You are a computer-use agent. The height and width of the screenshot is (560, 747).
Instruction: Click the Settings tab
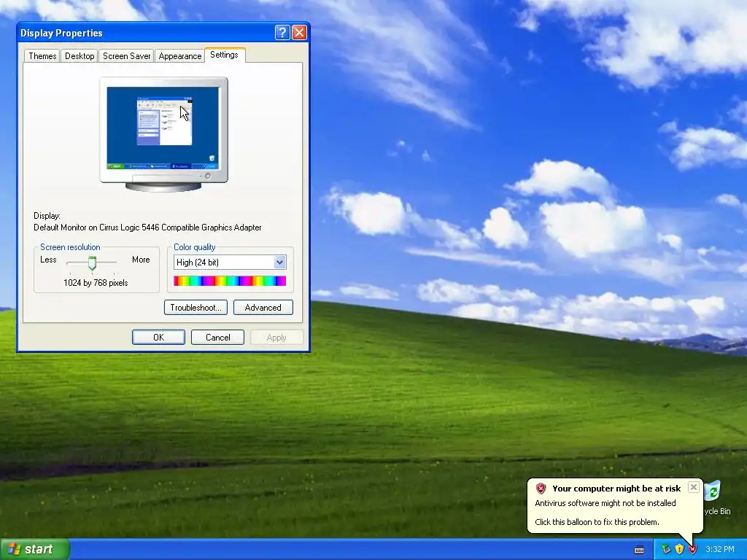(x=225, y=55)
